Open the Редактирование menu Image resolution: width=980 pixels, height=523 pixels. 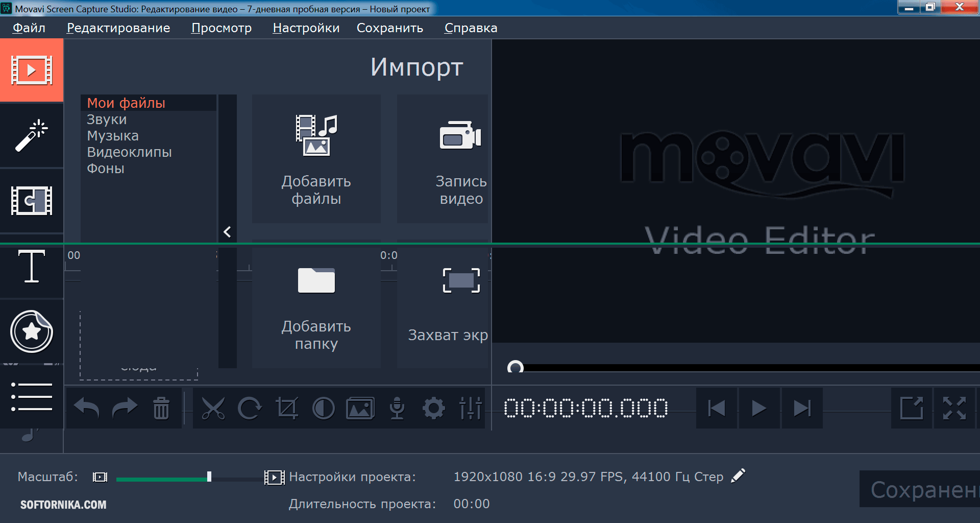tap(118, 28)
